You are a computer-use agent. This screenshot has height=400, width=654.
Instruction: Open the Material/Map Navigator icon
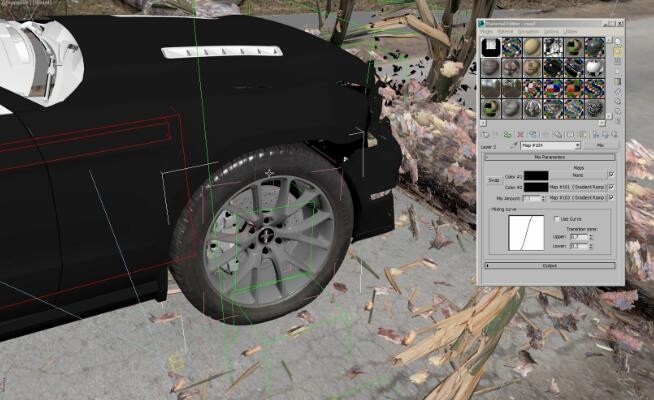618,120
